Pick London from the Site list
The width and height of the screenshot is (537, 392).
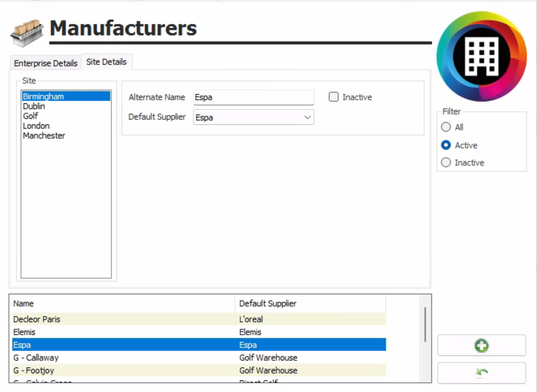(36, 126)
